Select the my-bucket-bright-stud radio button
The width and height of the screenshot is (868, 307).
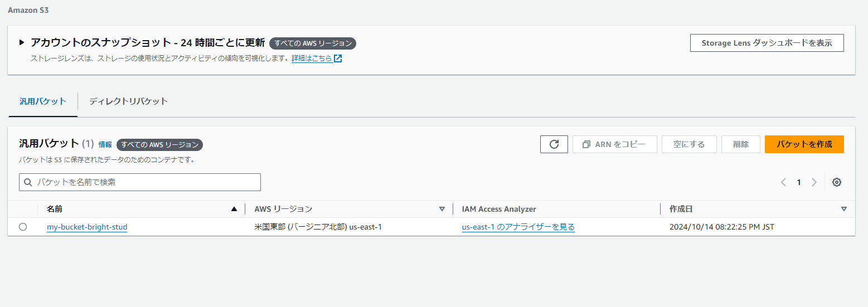coord(23,227)
